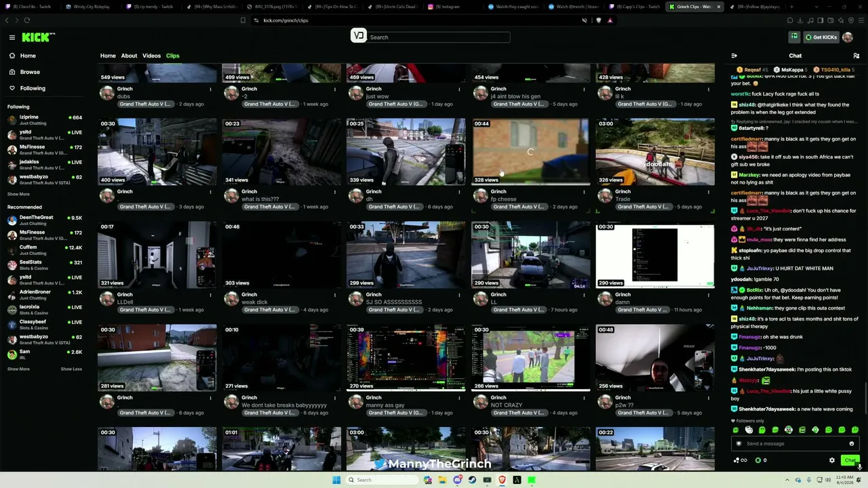
Task: Click the Grand Theft Auto V tag under "Trade"
Action: click(x=645, y=207)
